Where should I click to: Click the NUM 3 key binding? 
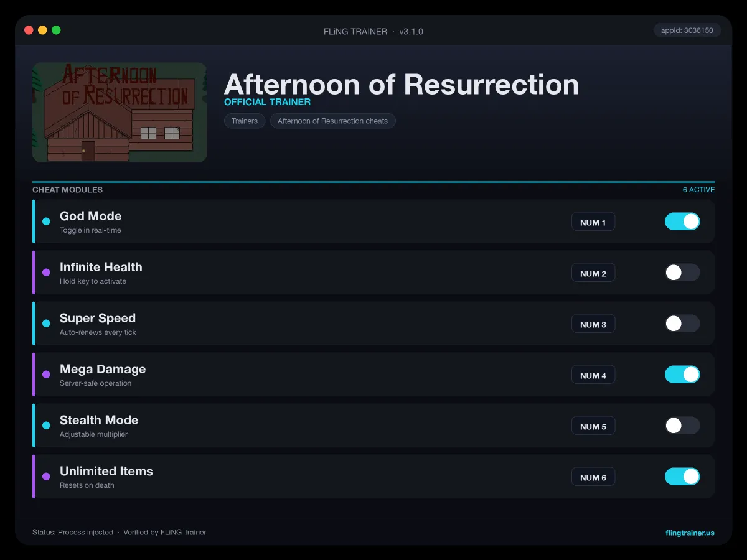pos(593,324)
